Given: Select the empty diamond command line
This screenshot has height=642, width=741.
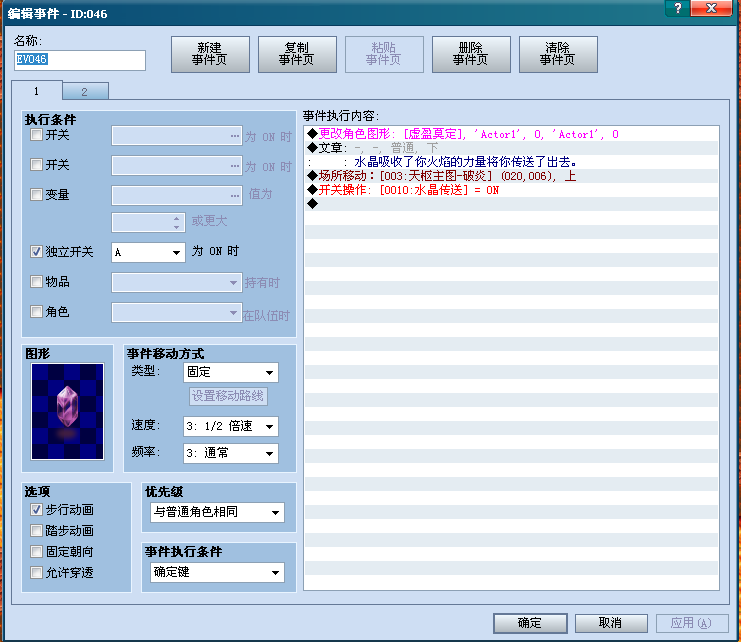Looking at the screenshot, I should point(511,204).
